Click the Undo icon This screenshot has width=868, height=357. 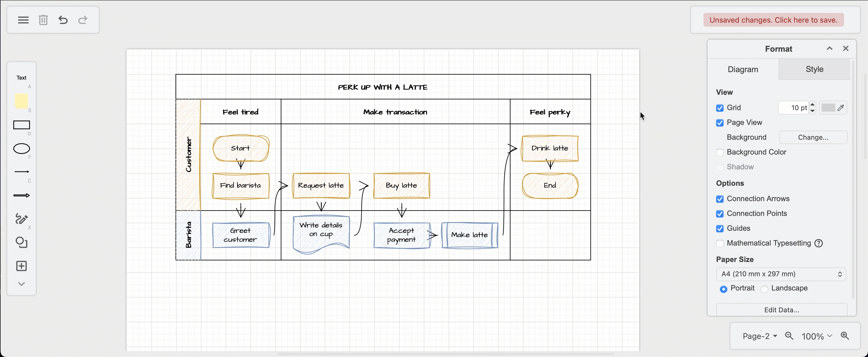tap(62, 20)
